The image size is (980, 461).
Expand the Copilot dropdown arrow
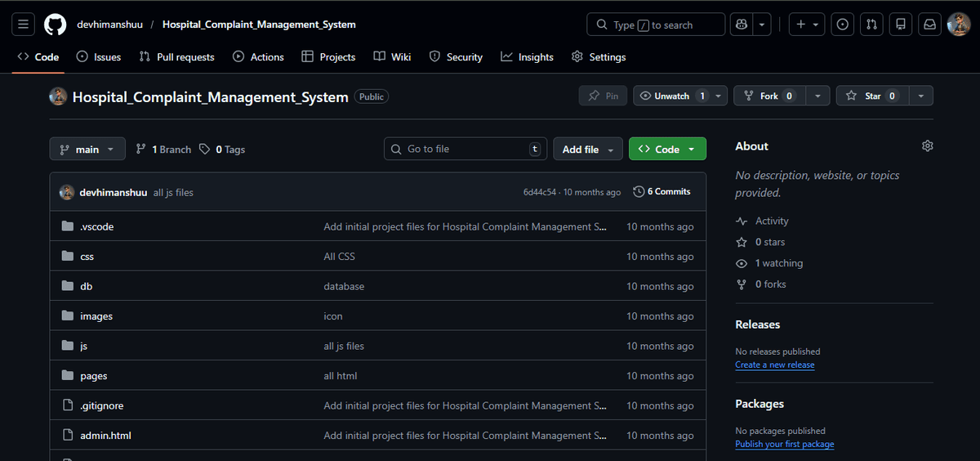click(762, 25)
